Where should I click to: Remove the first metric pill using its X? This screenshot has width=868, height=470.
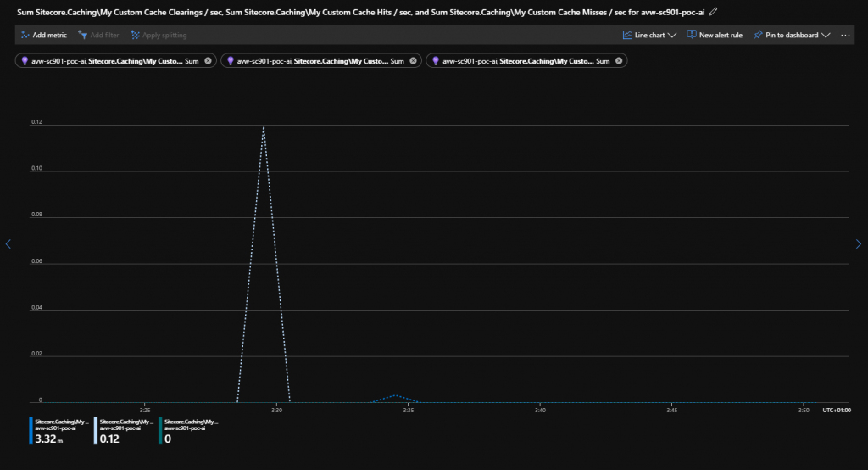(208, 61)
